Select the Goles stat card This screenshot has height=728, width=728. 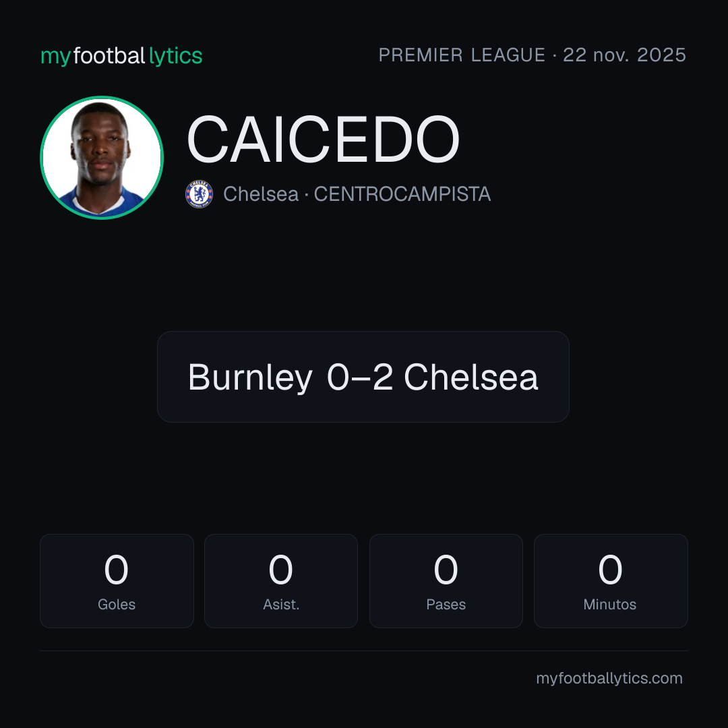(x=117, y=581)
